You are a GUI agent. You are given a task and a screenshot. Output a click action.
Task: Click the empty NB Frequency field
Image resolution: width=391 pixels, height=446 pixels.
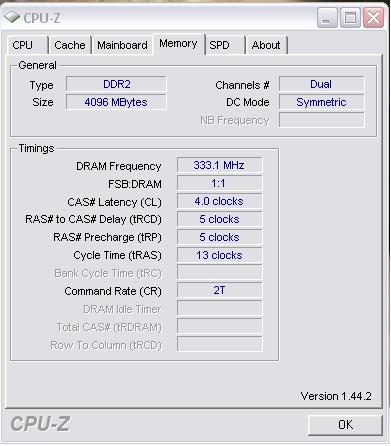click(321, 120)
